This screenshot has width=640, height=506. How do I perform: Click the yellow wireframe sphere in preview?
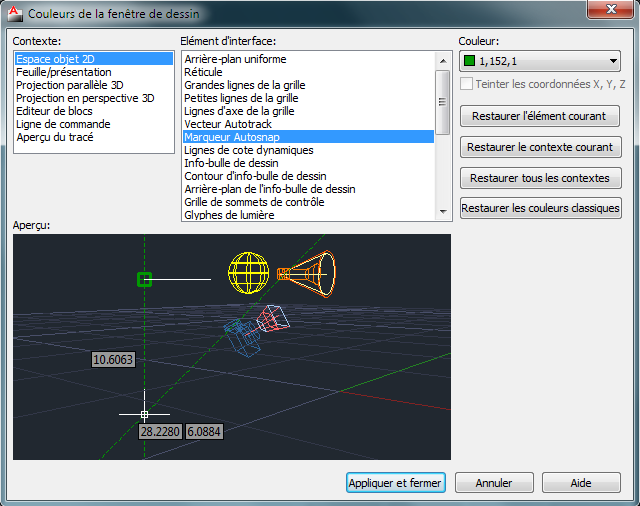click(x=249, y=272)
